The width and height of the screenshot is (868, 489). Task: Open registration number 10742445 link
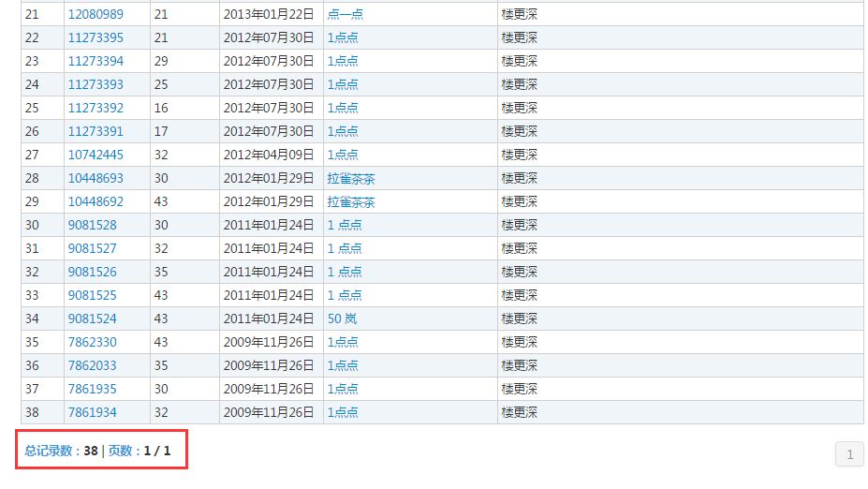pyautogui.click(x=96, y=155)
